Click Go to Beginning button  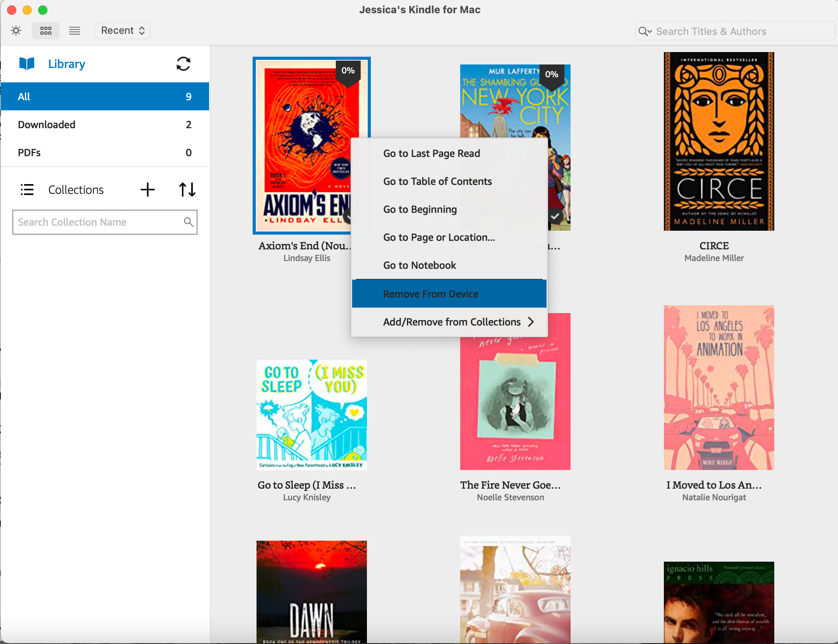tap(420, 209)
